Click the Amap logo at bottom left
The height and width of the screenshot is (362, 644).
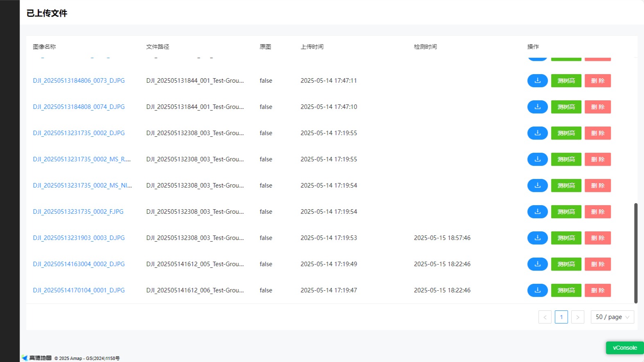(37, 358)
